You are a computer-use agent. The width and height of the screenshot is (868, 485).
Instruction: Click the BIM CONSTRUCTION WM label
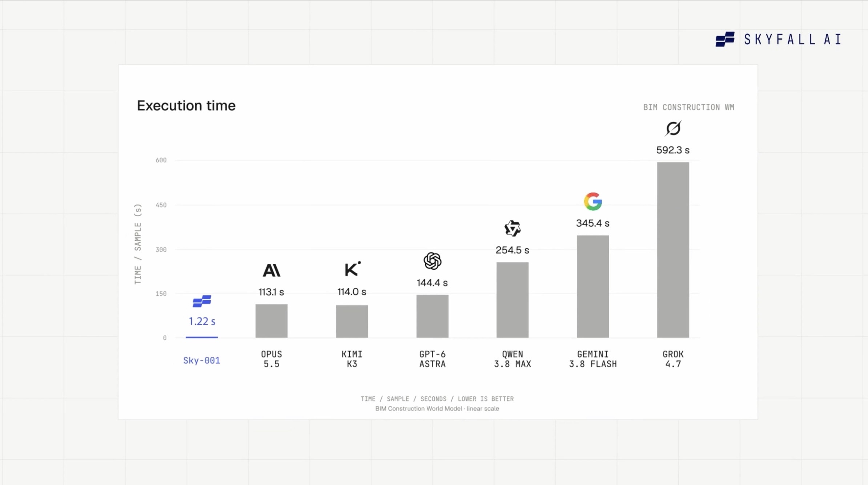click(x=689, y=107)
